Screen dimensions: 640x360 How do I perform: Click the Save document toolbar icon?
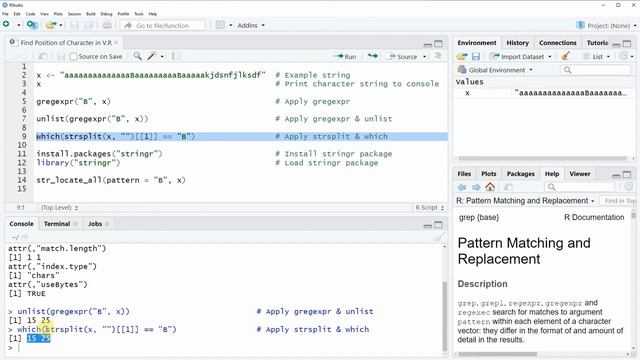tap(74, 25)
